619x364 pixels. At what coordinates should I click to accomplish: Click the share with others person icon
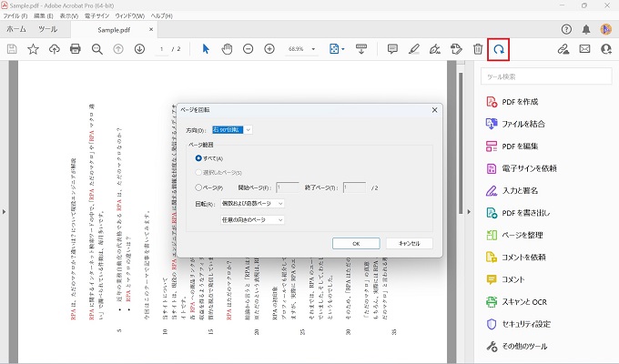click(606, 49)
